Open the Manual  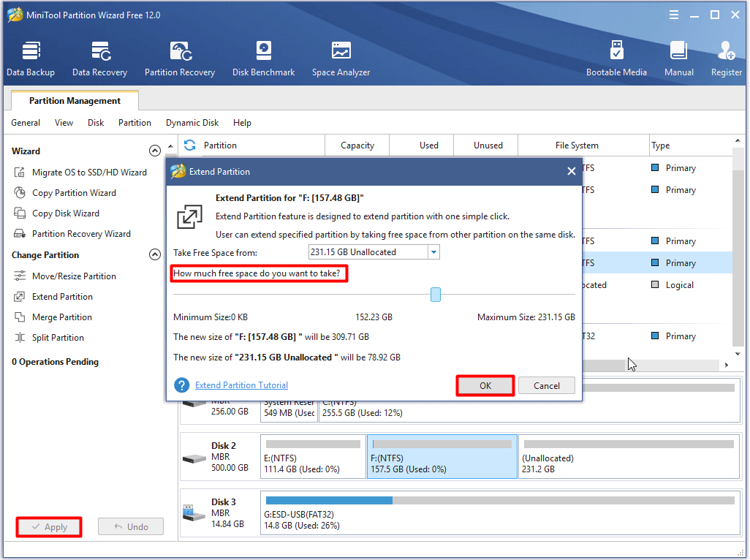pyautogui.click(x=679, y=58)
